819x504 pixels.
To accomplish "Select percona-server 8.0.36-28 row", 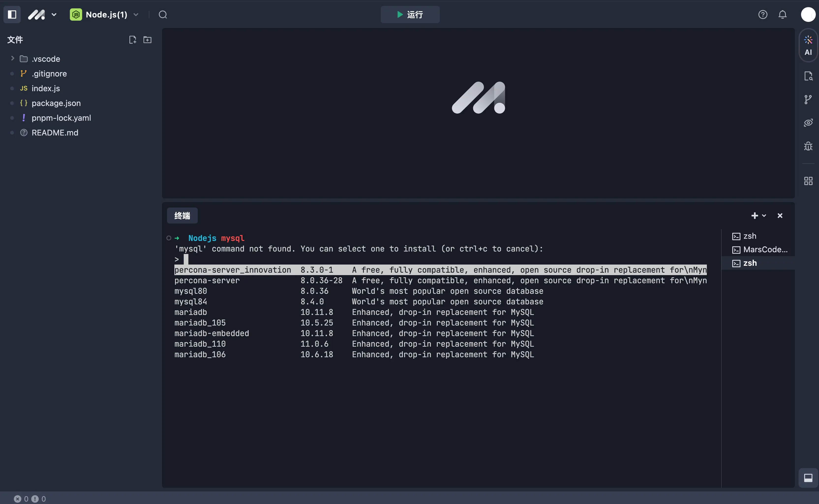I will click(x=440, y=281).
